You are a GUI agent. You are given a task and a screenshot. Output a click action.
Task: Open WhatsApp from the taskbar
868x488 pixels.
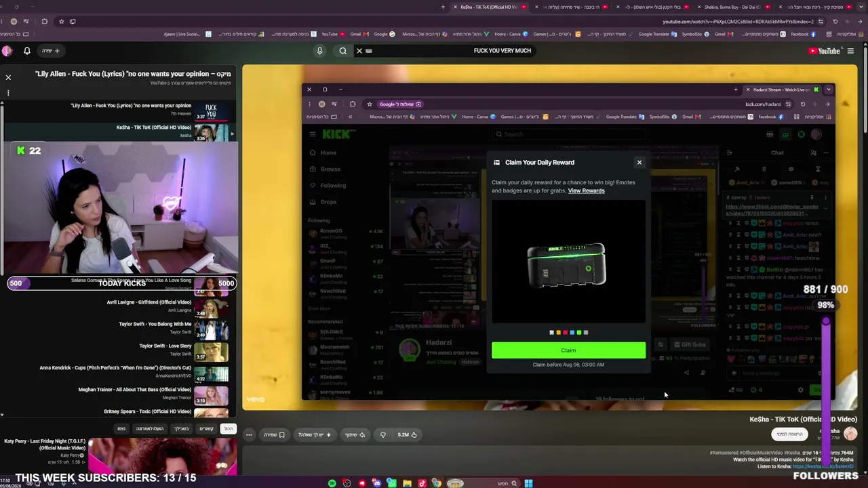click(x=392, y=483)
